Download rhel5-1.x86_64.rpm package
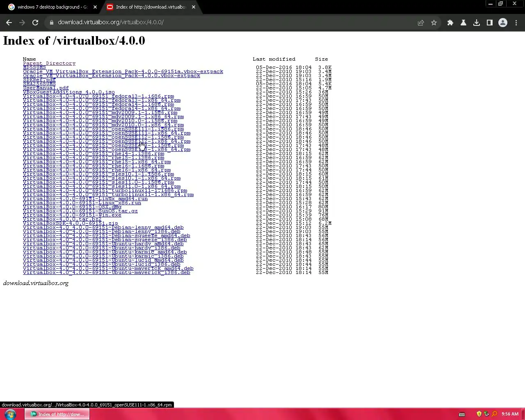 pyautogui.click(x=97, y=162)
